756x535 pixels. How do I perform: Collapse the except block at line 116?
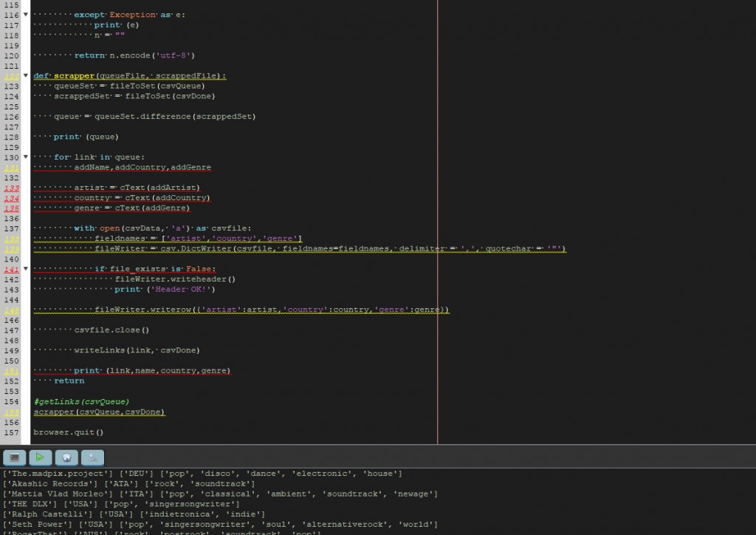tap(27, 15)
